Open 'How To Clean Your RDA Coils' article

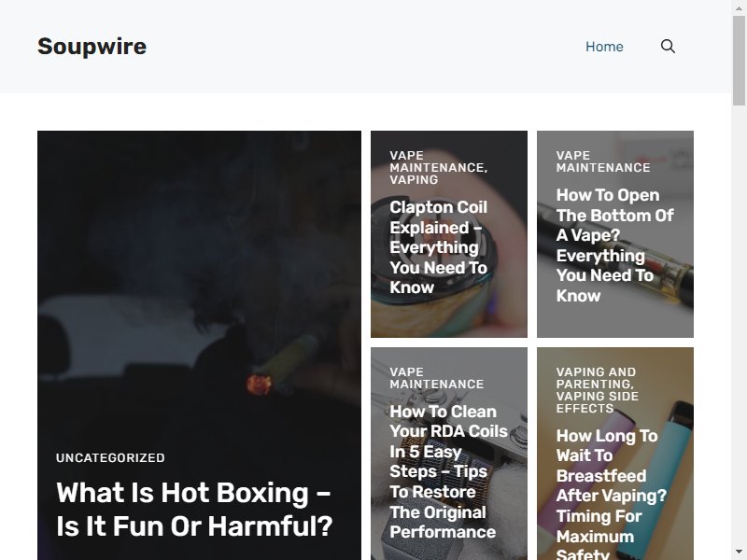tap(449, 471)
